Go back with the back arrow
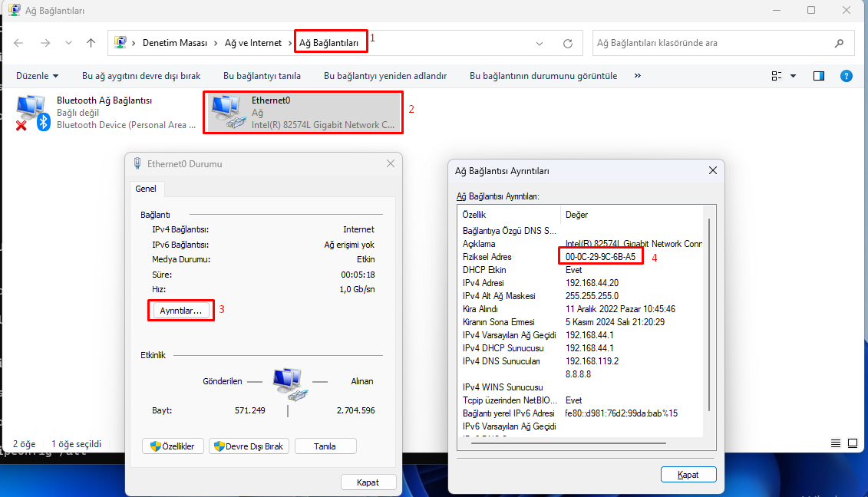868x497 pixels. (18, 43)
